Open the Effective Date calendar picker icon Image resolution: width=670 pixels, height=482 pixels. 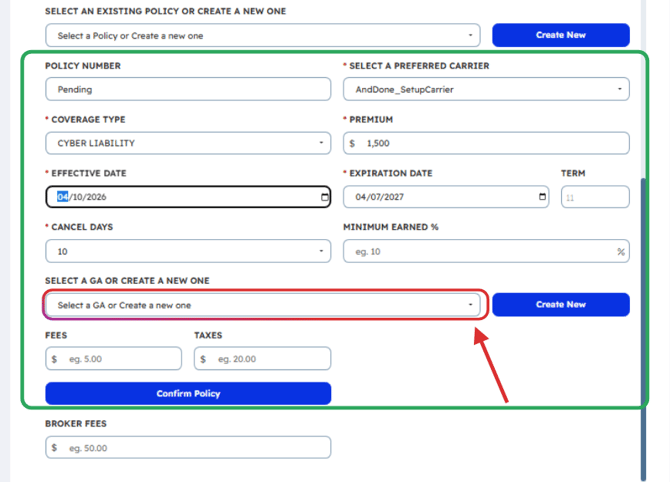point(324,197)
